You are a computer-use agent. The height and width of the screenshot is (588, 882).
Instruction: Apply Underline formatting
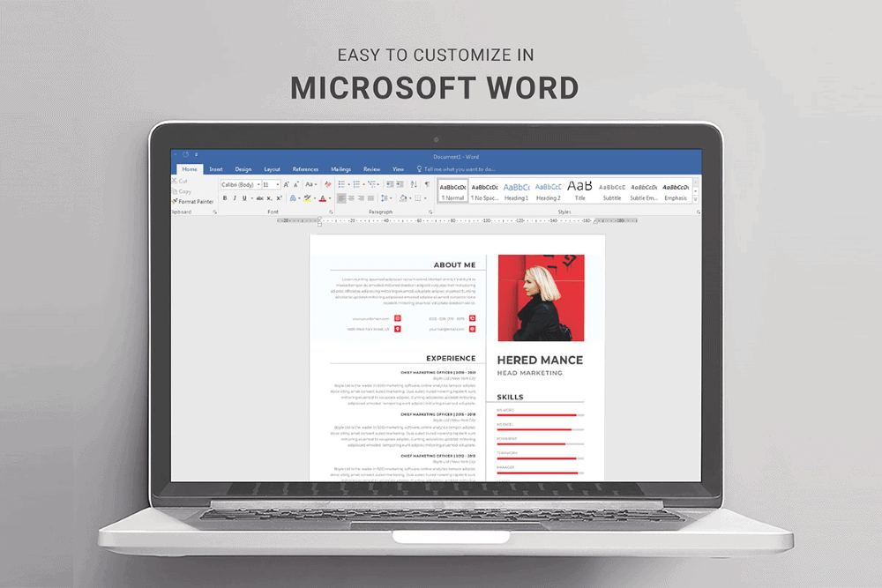(244, 197)
